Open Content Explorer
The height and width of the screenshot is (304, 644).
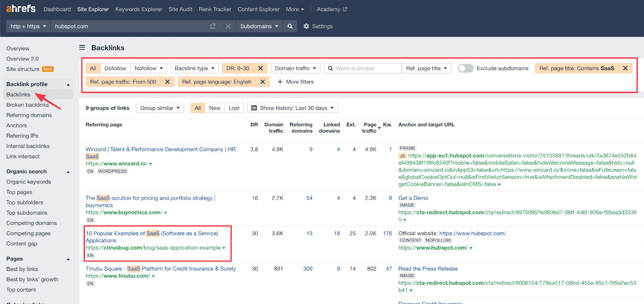[x=258, y=9]
